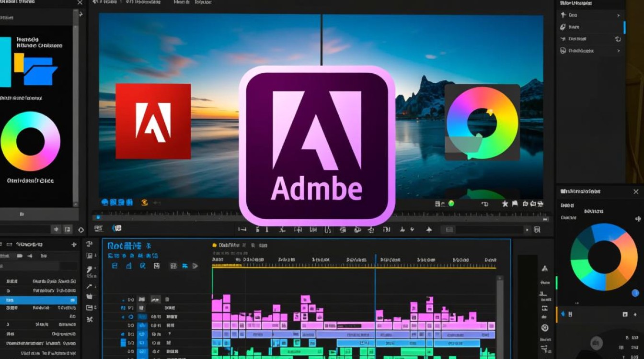The width and height of the screenshot is (644, 359).
Task: Click the upward airplane-shaped icon in the transport row
Action: click(x=429, y=230)
